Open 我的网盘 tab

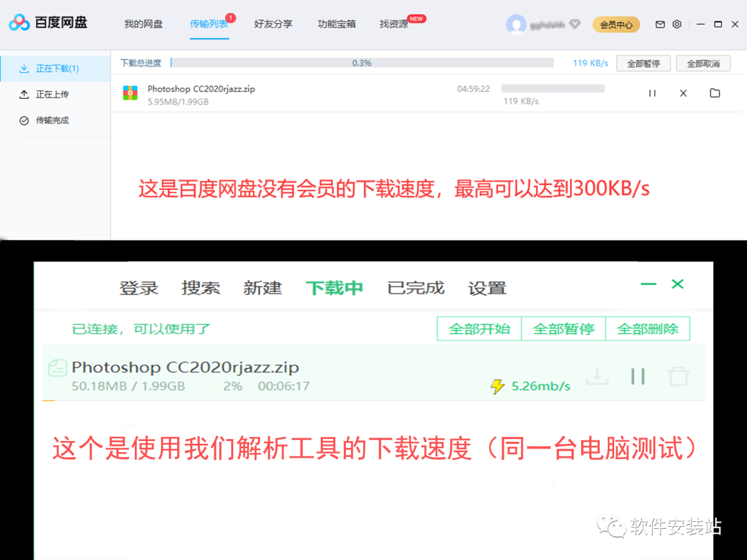pyautogui.click(x=143, y=24)
